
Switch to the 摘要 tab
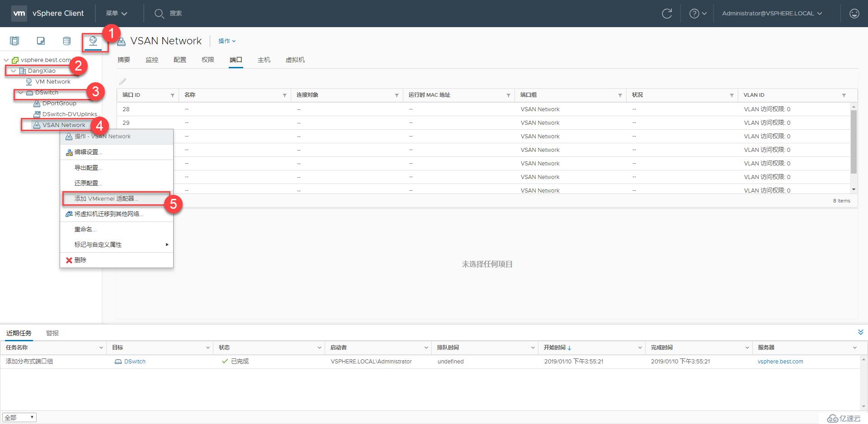(x=124, y=60)
